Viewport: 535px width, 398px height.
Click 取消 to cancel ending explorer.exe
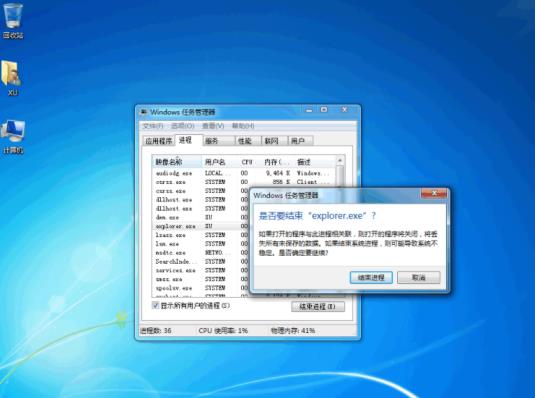click(419, 278)
